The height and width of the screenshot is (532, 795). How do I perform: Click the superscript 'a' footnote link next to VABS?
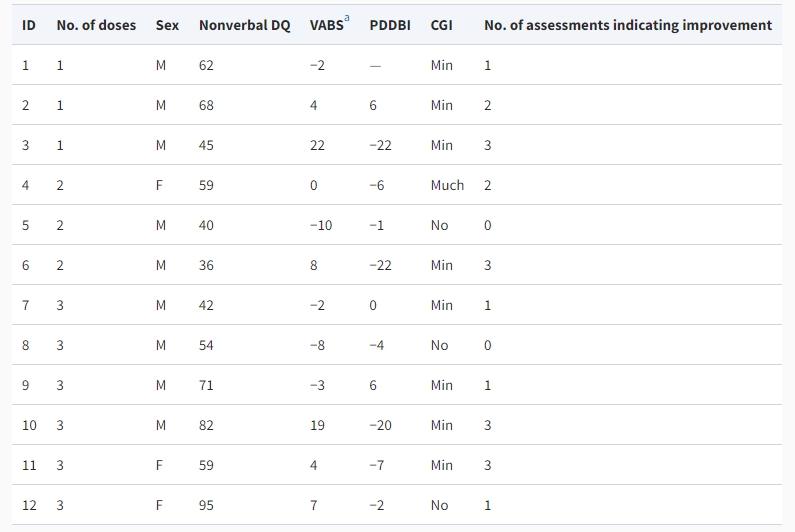[x=347, y=19]
